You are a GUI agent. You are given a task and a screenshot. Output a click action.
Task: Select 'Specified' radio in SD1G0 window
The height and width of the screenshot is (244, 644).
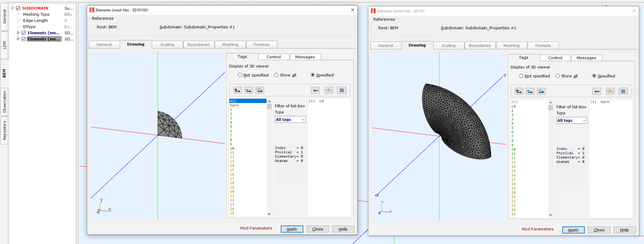click(594, 76)
